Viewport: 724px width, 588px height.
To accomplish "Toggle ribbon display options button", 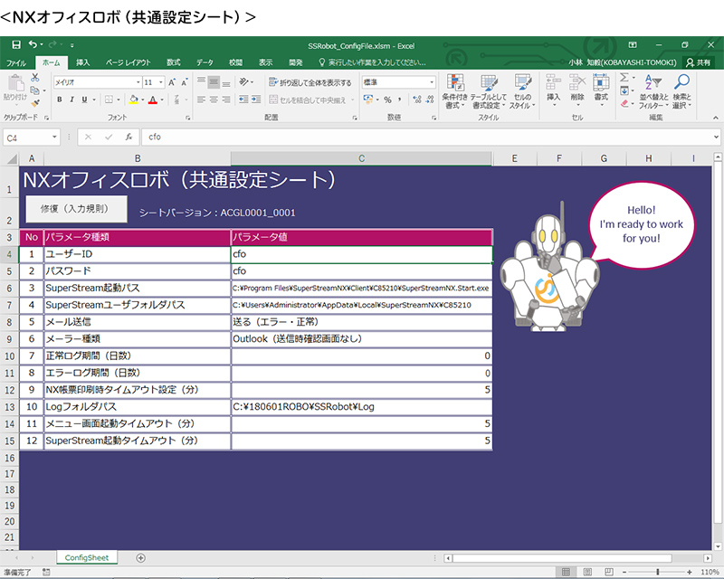I will click(x=633, y=44).
